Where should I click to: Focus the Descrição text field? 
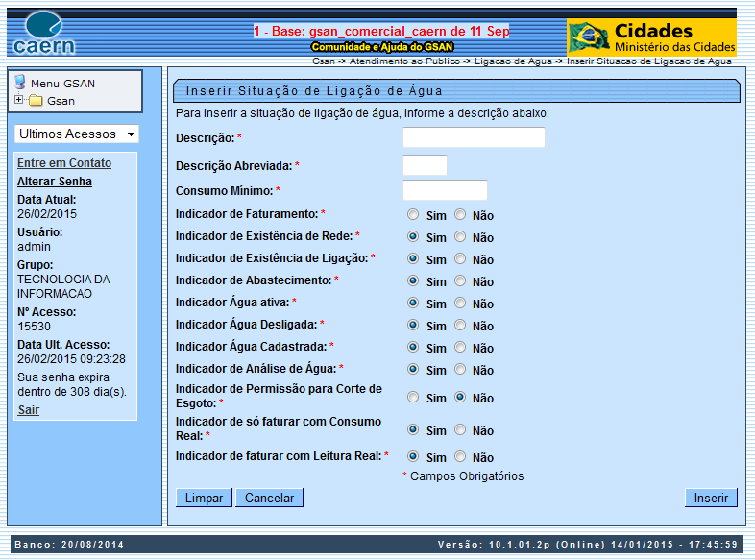tap(474, 137)
